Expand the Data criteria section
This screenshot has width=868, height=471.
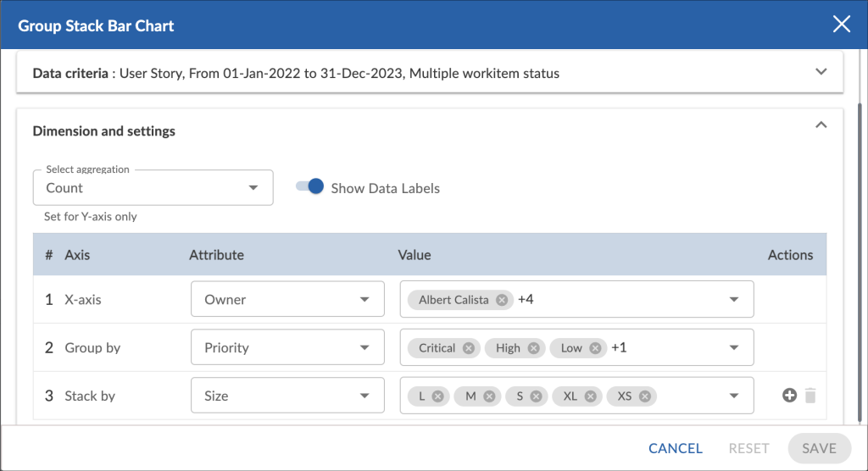[x=821, y=73]
